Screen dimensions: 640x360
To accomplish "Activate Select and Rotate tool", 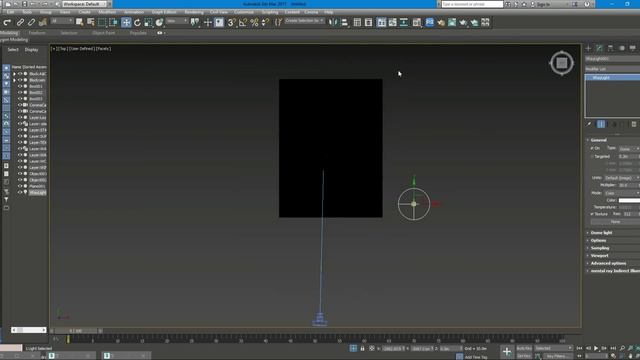I will [137, 22].
